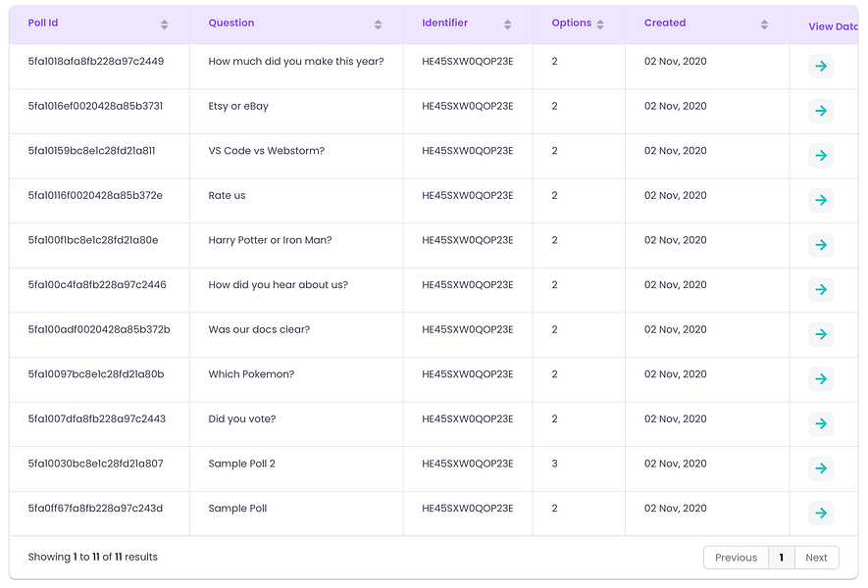Sort by Identifier column sort arrows
The width and height of the screenshot is (868, 588).
pos(507,24)
